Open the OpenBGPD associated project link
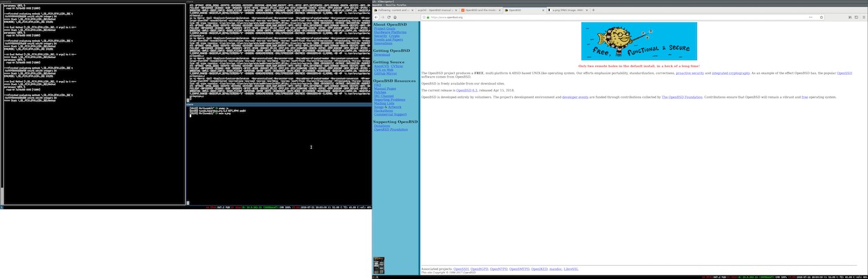 (480, 269)
